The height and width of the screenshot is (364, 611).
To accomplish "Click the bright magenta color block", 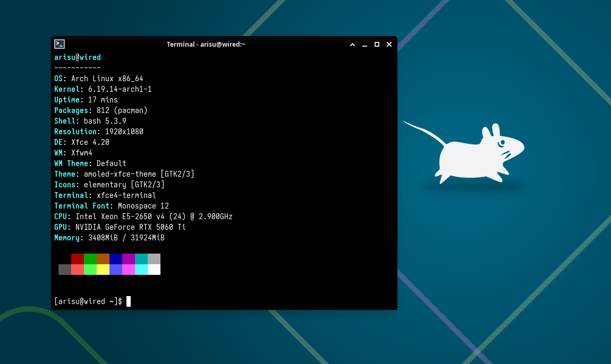I will (x=129, y=270).
